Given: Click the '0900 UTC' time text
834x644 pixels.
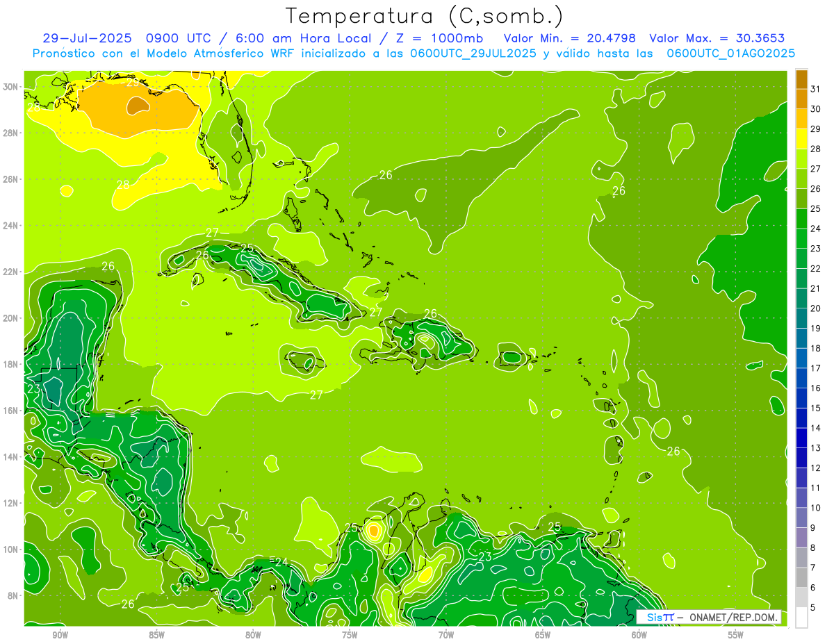Looking at the screenshot, I should (181, 38).
